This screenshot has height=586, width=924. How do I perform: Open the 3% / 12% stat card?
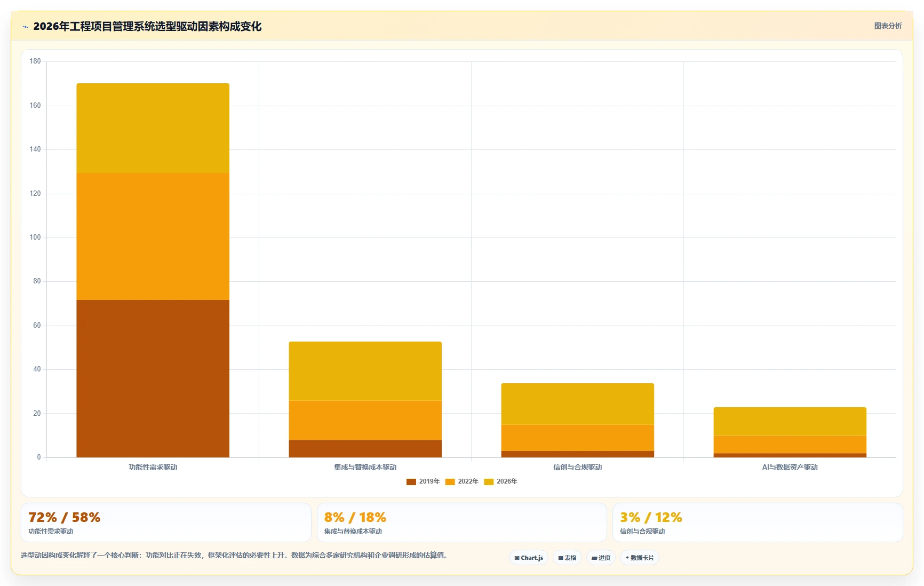(x=758, y=522)
